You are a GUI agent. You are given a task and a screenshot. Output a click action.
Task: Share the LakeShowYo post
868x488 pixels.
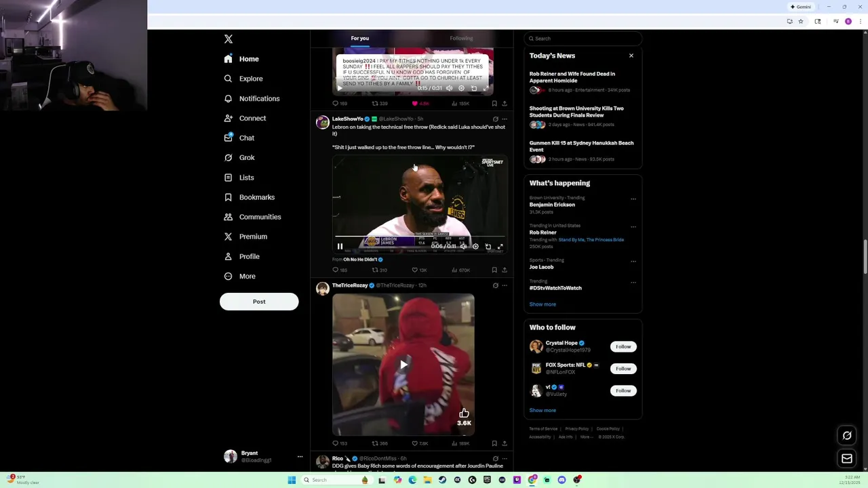pyautogui.click(x=504, y=270)
